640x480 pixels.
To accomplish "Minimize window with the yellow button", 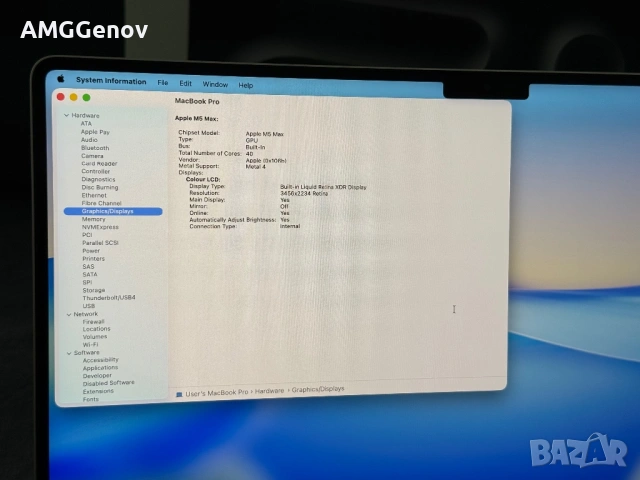I will pyautogui.click(x=73, y=97).
